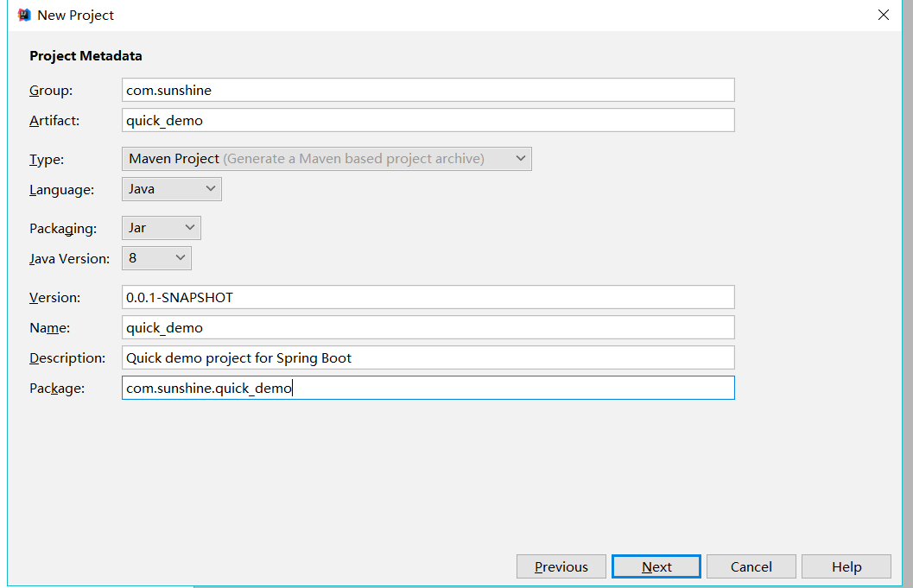This screenshot has height=588, width=913.
Task: Click the Artifact text field
Action: pos(428,120)
